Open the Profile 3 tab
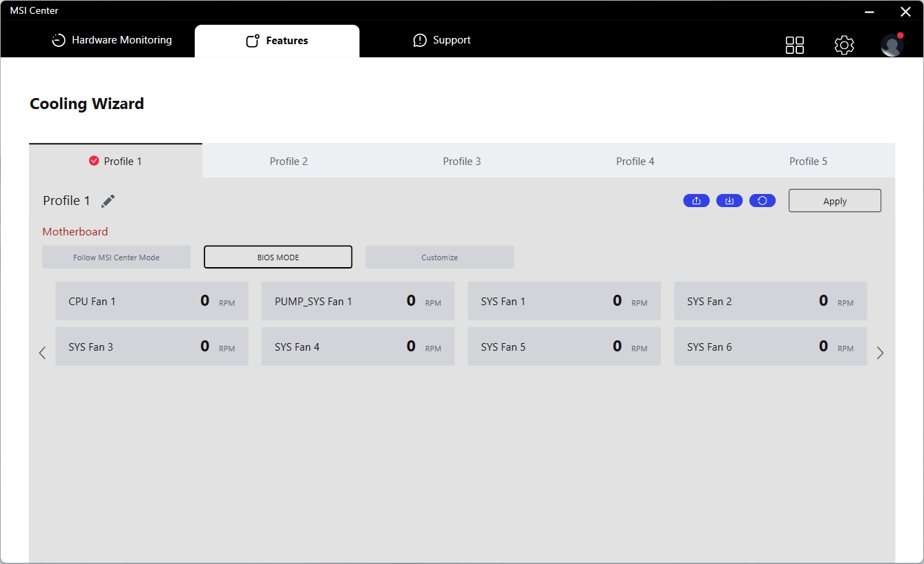This screenshot has height=564, width=924. [x=462, y=161]
